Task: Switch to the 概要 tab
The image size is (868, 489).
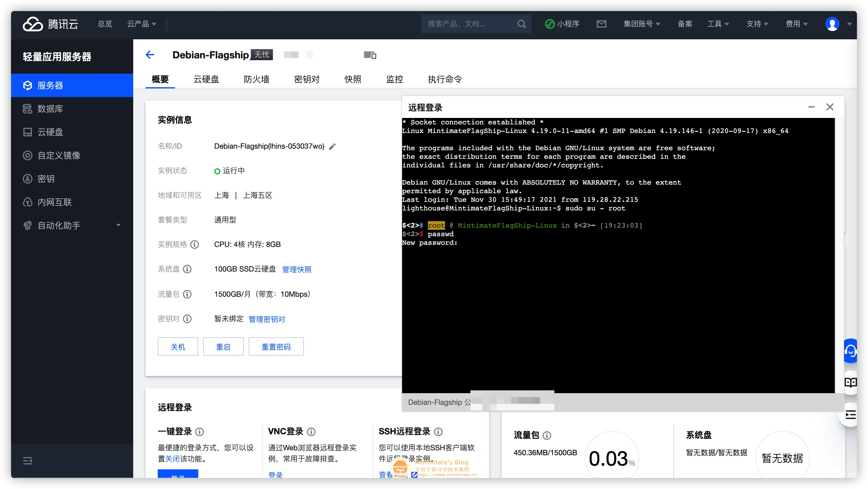Action: point(160,79)
